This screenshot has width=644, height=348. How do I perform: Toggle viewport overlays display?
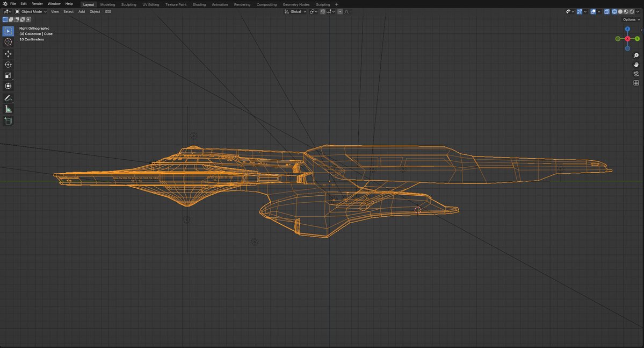593,11
